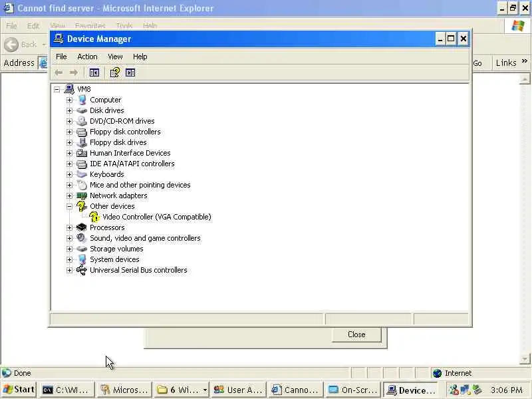Screen dimensions: 532x399
Task: Switch to the Micros... taskbar item
Action: (x=124, y=390)
